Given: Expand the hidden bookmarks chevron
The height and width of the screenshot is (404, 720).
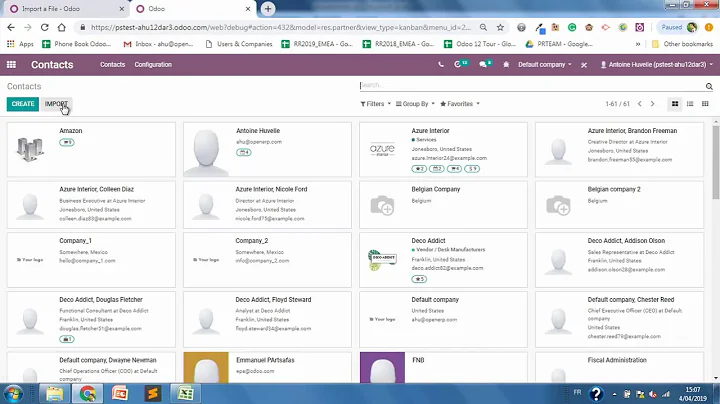Looking at the screenshot, I should pyautogui.click(x=638, y=44).
